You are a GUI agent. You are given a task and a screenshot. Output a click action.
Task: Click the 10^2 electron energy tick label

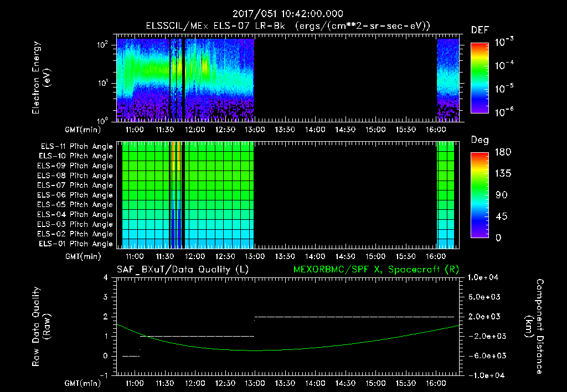click(102, 45)
